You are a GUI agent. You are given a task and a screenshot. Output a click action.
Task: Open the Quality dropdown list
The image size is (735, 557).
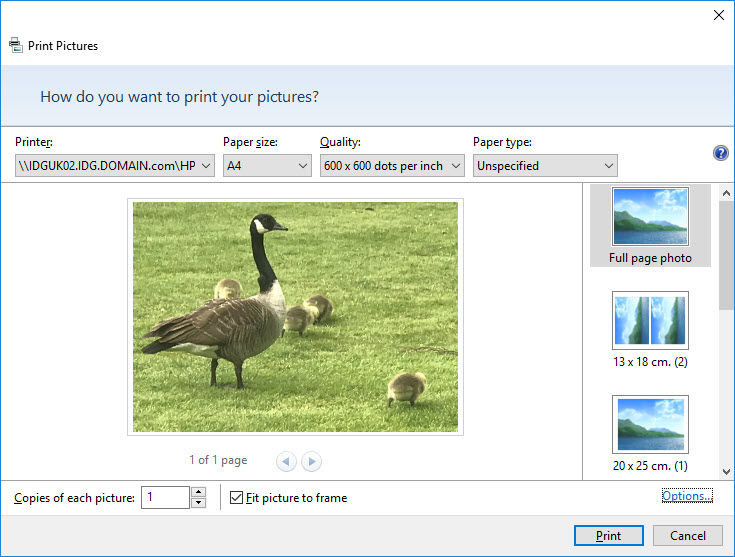tap(392, 166)
